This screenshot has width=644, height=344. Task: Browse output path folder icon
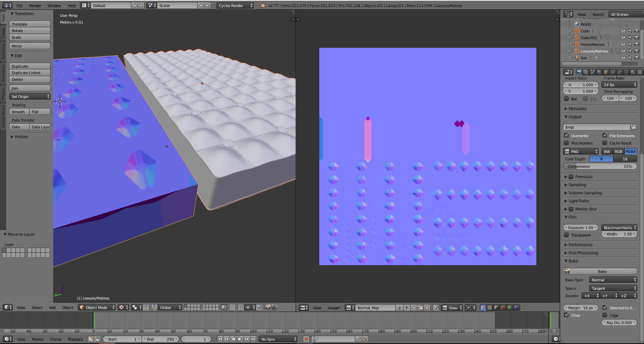pyautogui.click(x=634, y=127)
